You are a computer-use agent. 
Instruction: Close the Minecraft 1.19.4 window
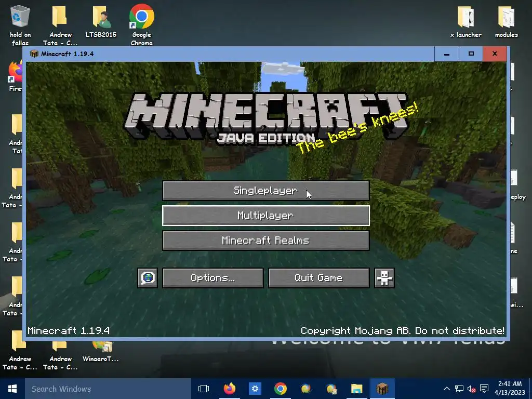coord(495,54)
